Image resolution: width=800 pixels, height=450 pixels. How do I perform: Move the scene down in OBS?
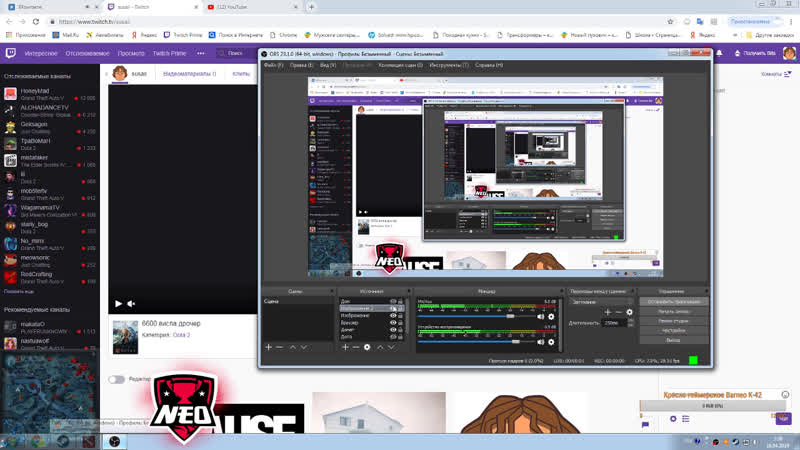(304, 347)
